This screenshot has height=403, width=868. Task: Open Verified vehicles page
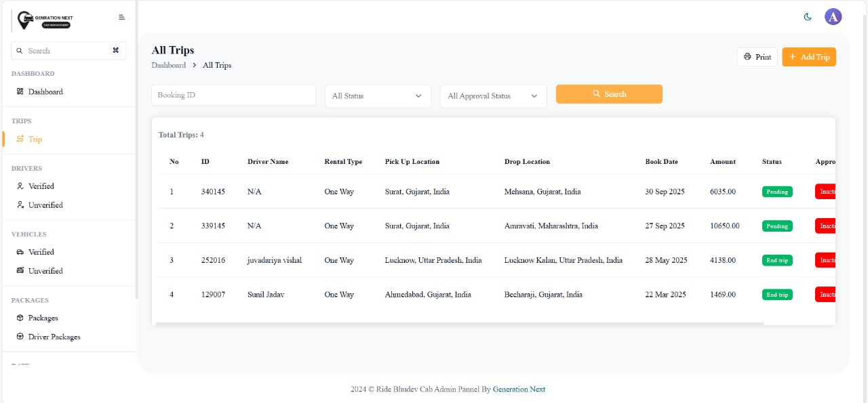click(41, 252)
